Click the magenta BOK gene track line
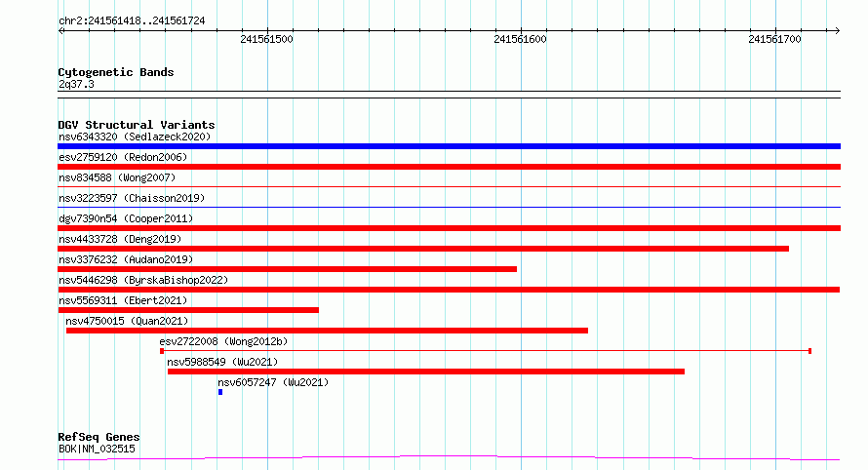This screenshot has height=470, width=868. coord(449,458)
